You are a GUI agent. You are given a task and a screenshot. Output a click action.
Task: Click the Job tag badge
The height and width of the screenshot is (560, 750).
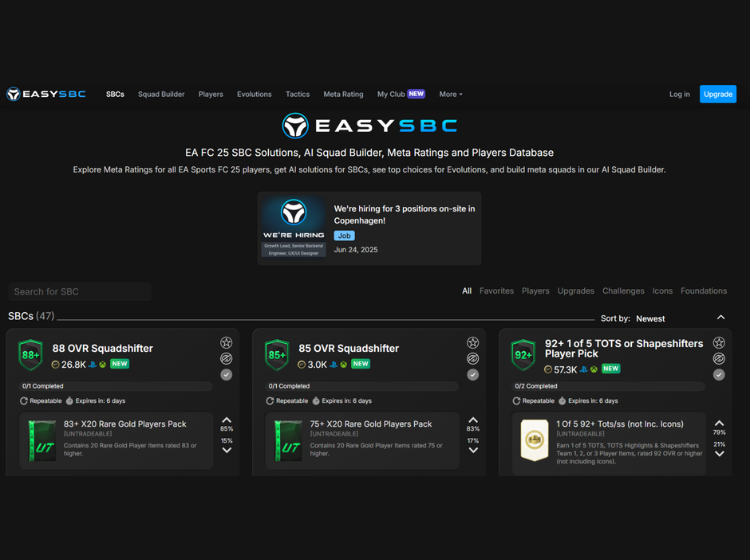point(344,235)
